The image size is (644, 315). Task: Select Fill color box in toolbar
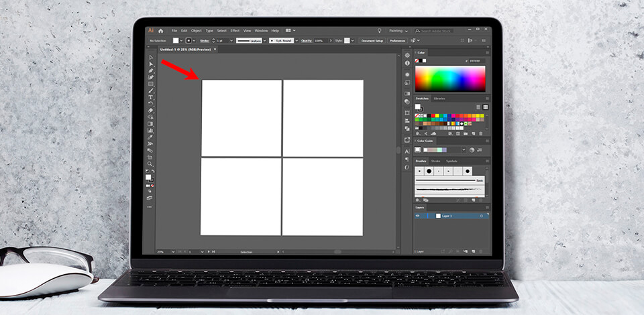(148, 177)
